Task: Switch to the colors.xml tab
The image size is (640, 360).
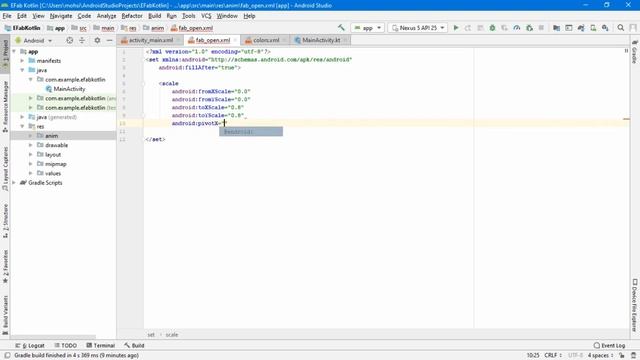Action: (266, 40)
